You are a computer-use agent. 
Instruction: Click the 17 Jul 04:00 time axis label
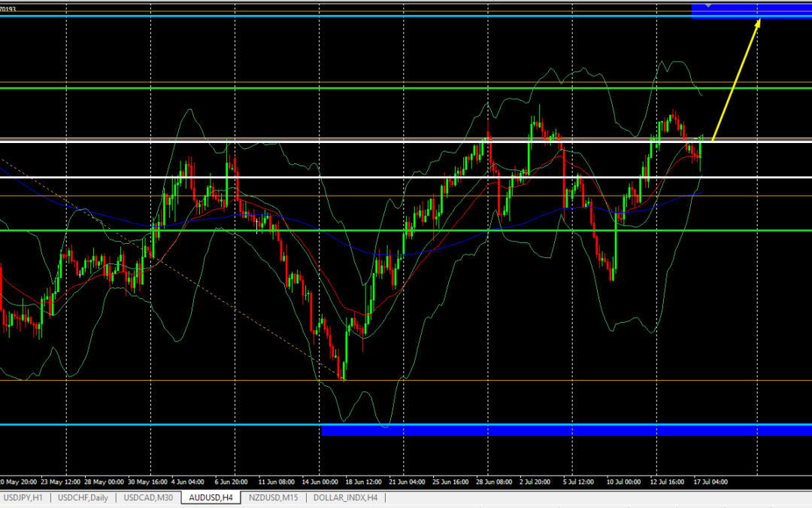pyautogui.click(x=708, y=481)
